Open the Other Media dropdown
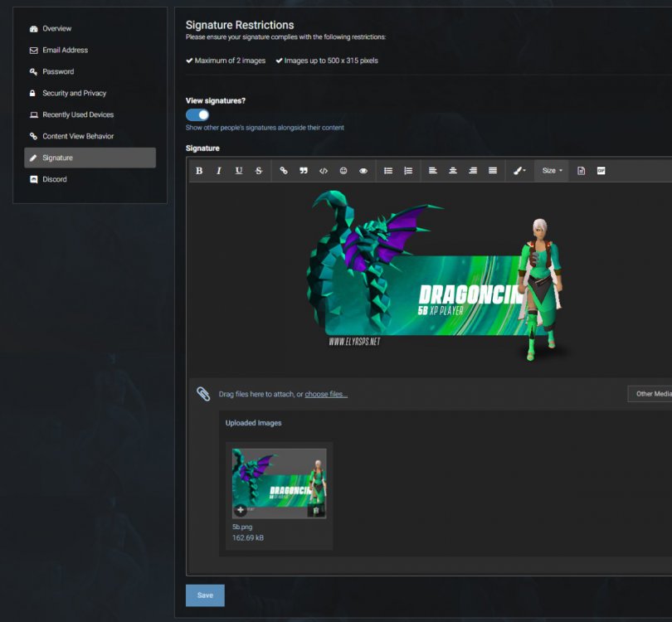The image size is (672, 622). coord(652,394)
